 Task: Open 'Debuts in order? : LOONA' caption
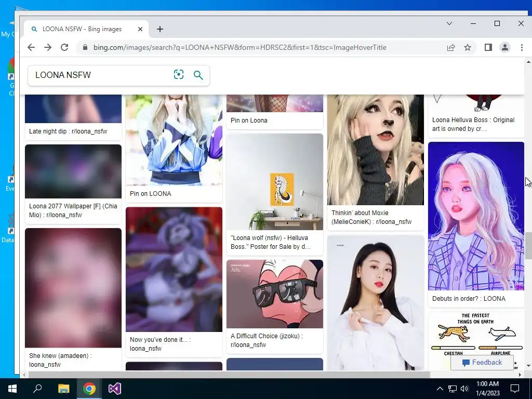pos(469,299)
